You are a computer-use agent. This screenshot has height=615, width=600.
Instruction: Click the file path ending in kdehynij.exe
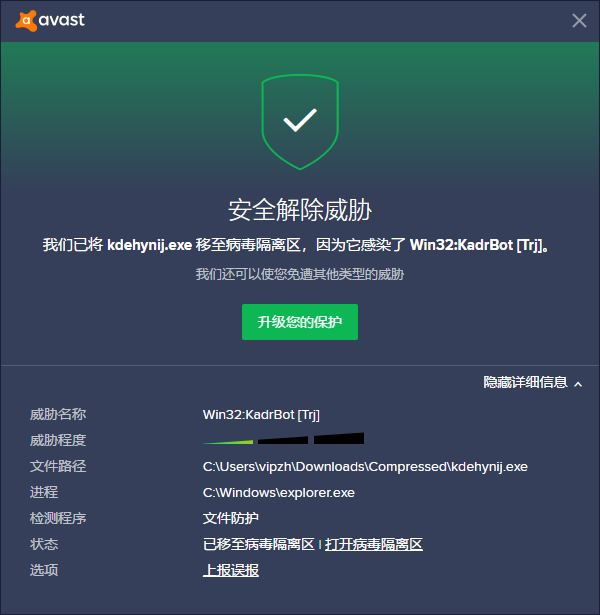pos(365,467)
